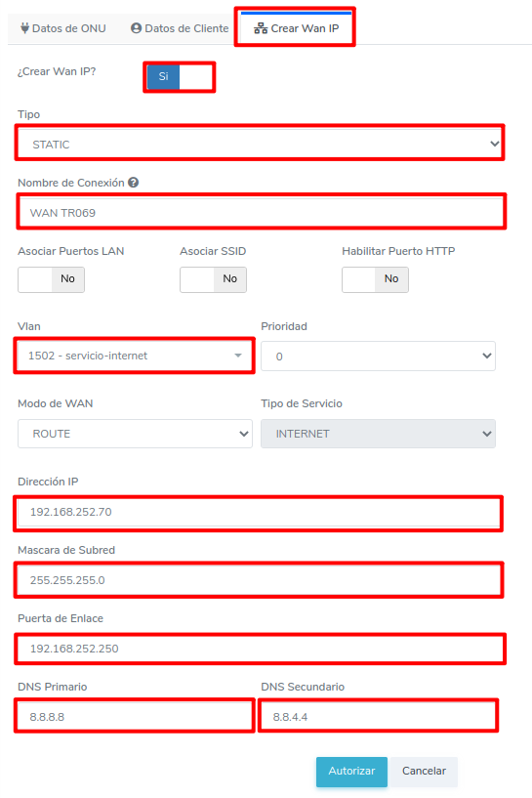Click the DNS Primario field
Image resolution: width=532 pixels, height=798 pixels.
click(x=135, y=717)
